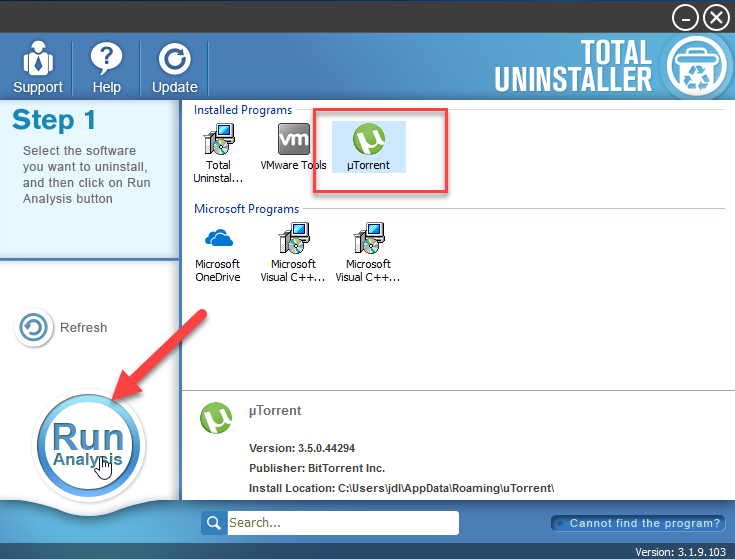Click the magnifier search icon
Image resolution: width=735 pixels, height=559 pixels.
214,522
